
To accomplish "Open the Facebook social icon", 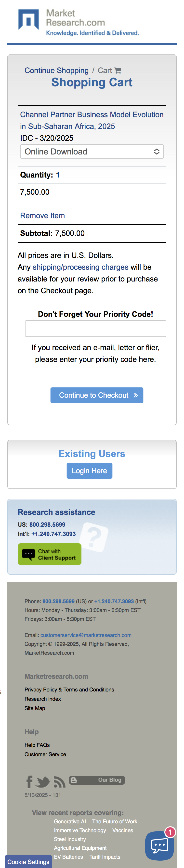I will [30, 781].
